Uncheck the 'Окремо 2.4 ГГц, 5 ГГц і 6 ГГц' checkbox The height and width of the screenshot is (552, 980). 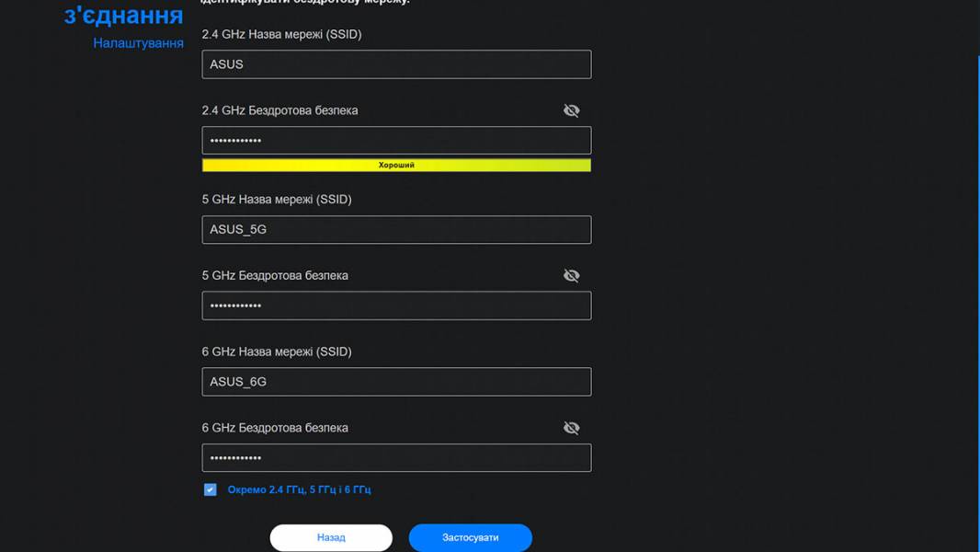tap(210, 489)
